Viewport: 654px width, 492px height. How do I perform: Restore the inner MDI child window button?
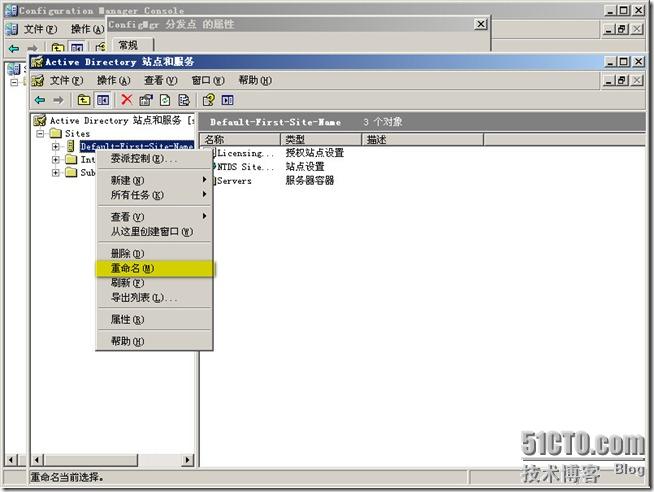(x=622, y=80)
